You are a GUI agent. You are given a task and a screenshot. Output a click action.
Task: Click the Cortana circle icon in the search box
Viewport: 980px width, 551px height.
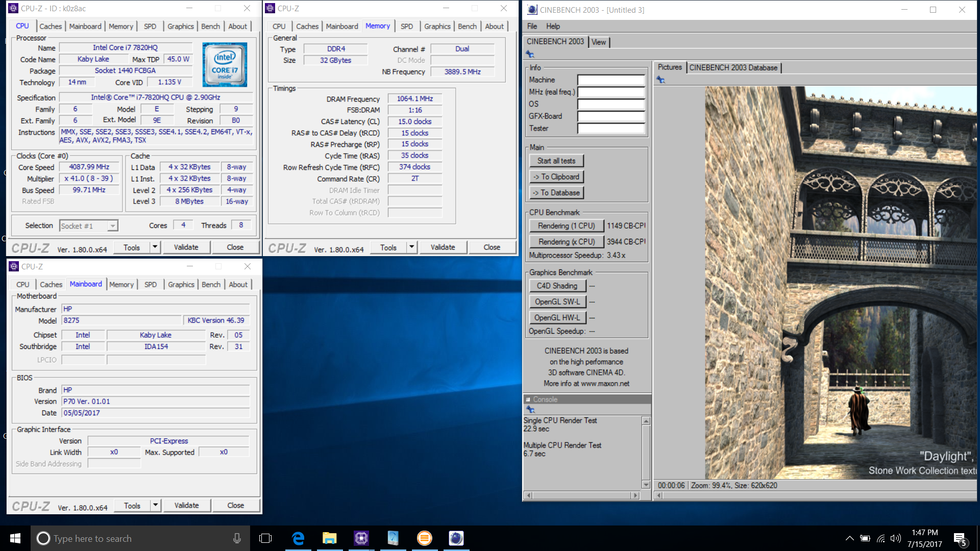tap(43, 538)
